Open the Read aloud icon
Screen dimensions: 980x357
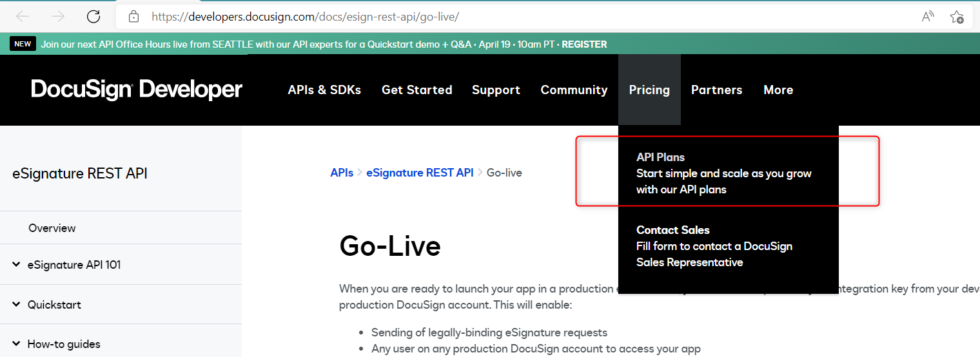click(x=928, y=16)
